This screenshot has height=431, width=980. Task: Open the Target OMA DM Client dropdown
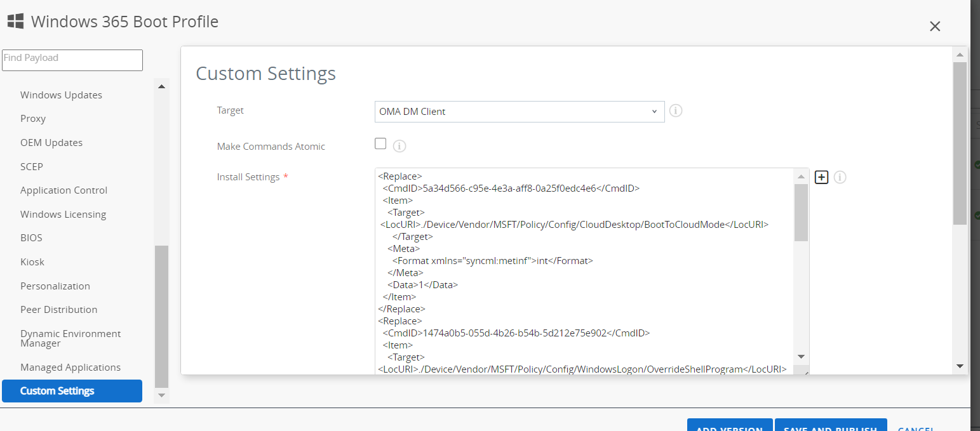pos(519,112)
